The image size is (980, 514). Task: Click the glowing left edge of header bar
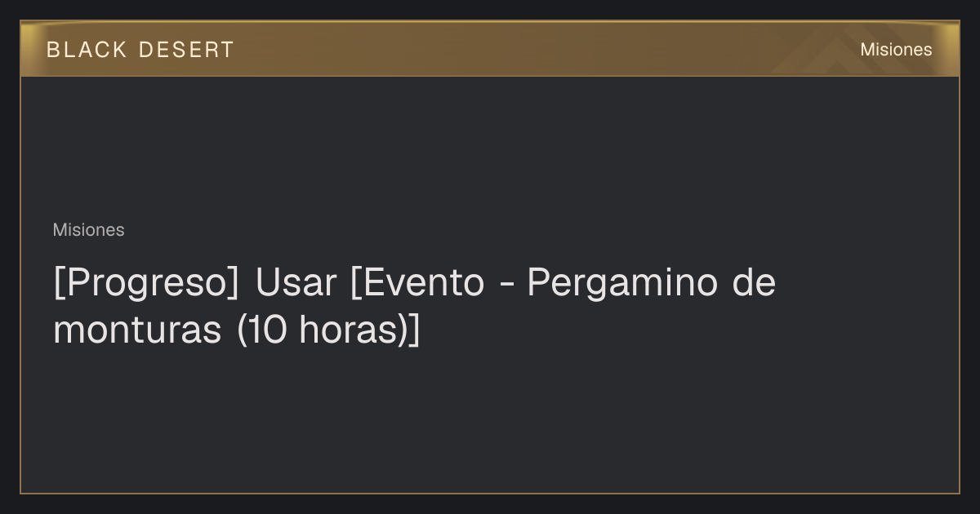pyautogui.click(x=26, y=49)
